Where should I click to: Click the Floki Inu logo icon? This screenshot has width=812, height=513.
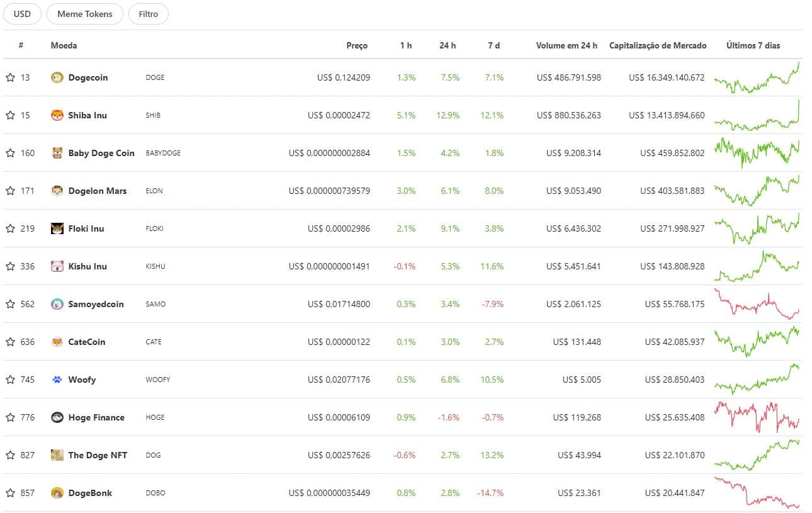57,228
